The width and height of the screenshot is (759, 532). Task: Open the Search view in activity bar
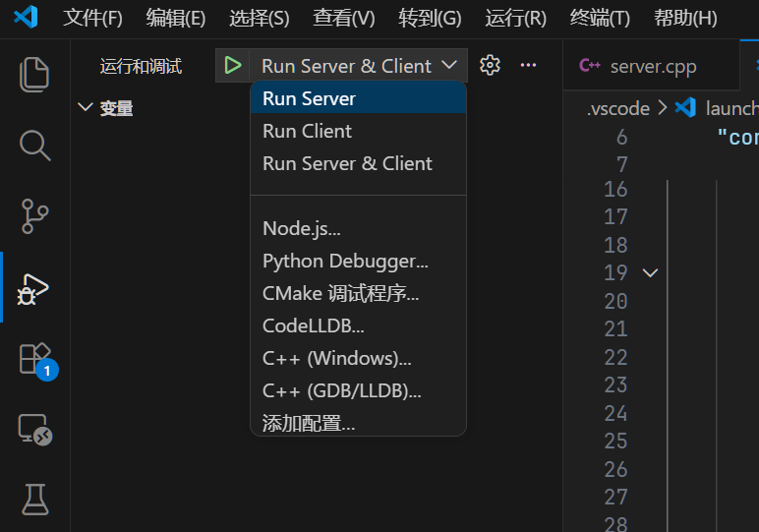pos(34,146)
